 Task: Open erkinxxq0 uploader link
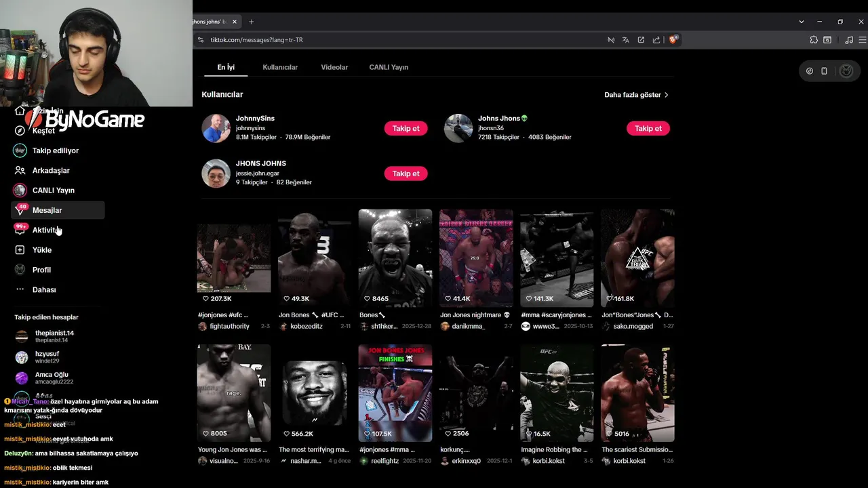[x=466, y=462]
